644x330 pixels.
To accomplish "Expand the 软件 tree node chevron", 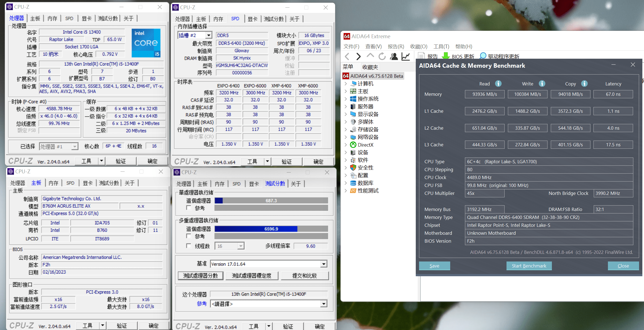I will (346, 160).
